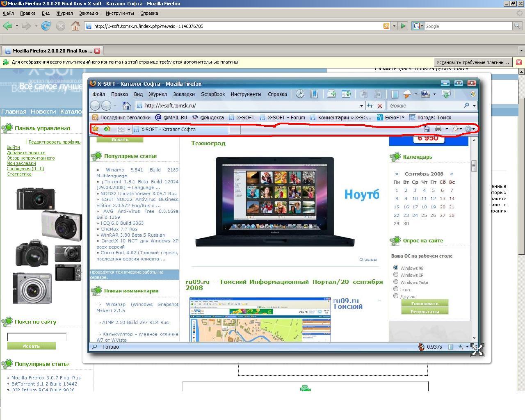Viewport: 525px width, 420px height.
Task: Open the inner search engine dropdown arrow
Action: click(x=474, y=105)
